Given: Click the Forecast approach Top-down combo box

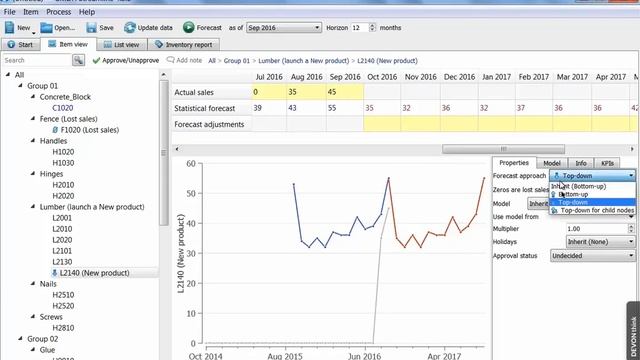Looking at the screenshot, I should tap(593, 176).
